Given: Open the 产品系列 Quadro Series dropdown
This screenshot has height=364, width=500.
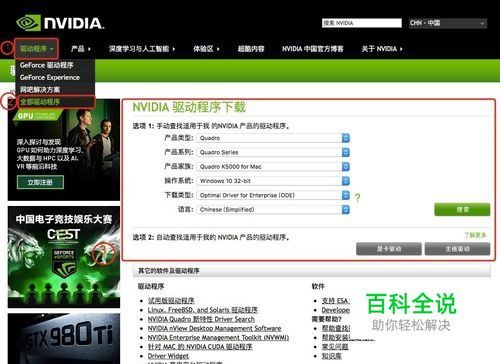Looking at the screenshot, I should coord(273,152).
